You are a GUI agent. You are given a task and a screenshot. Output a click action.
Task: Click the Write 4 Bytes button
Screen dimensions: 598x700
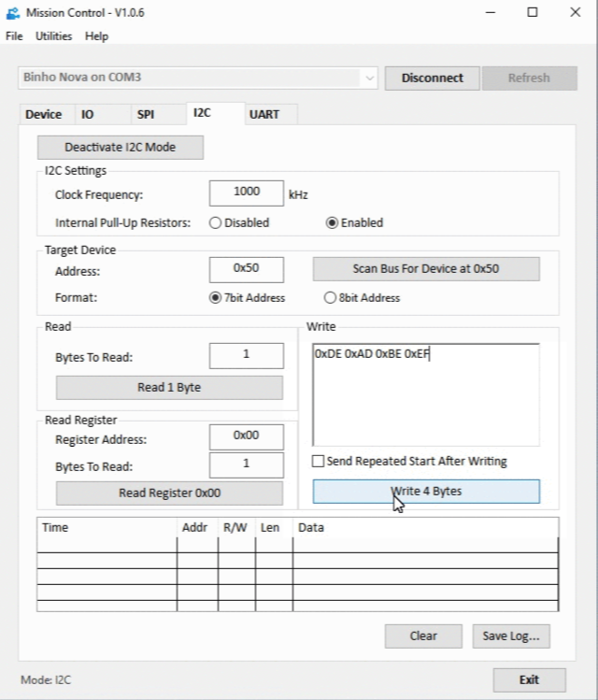pos(426,492)
